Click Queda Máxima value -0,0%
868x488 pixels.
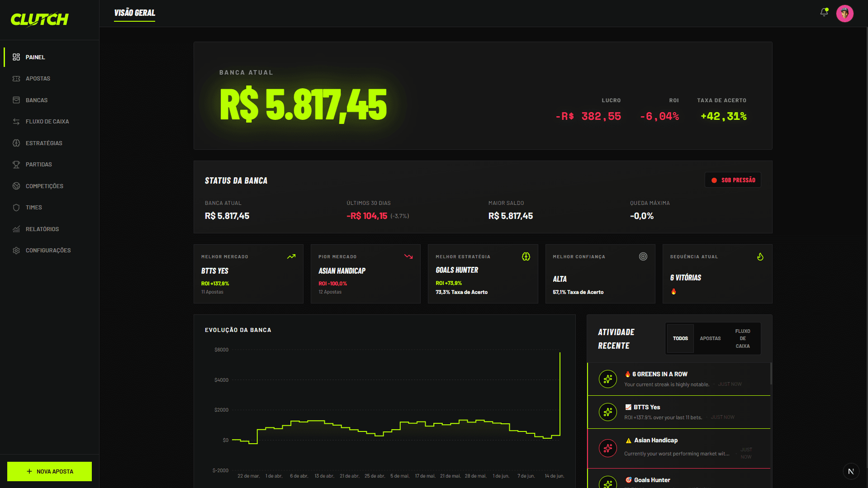[x=642, y=216]
